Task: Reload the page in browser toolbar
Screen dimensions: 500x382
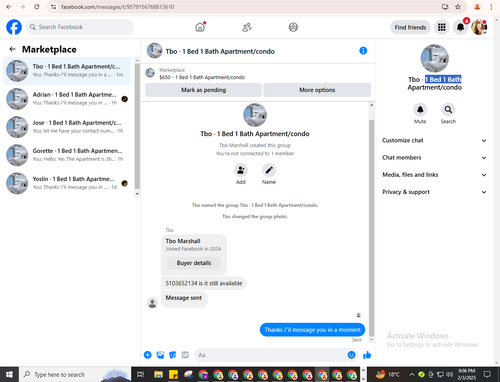Action: click(x=37, y=7)
